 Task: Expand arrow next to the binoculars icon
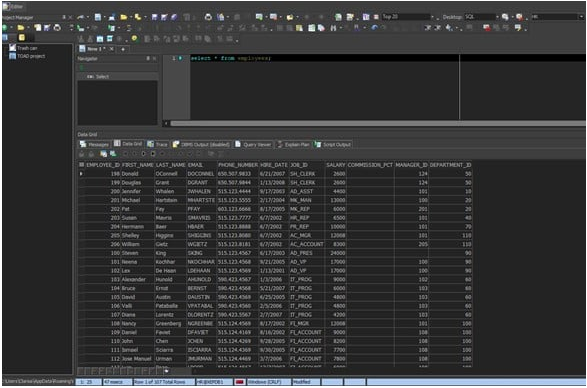point(340,28)
